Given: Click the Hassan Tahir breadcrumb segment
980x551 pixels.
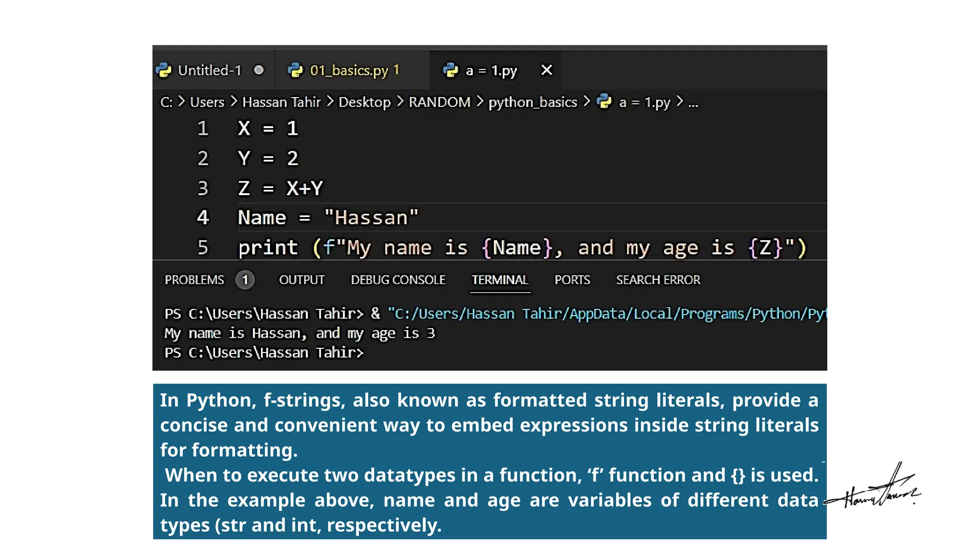Looking at the screenshot, I should 281,102.
